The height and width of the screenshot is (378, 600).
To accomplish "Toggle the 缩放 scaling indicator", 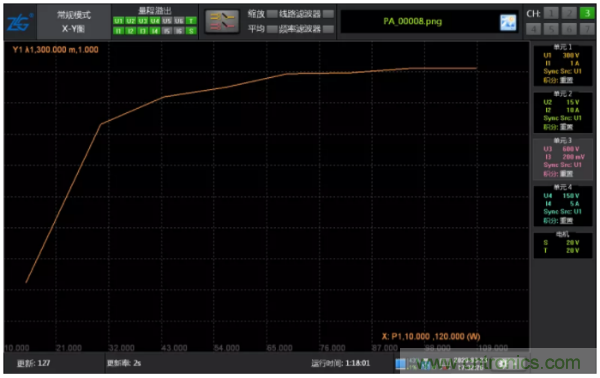I will (x=272, y=14).
